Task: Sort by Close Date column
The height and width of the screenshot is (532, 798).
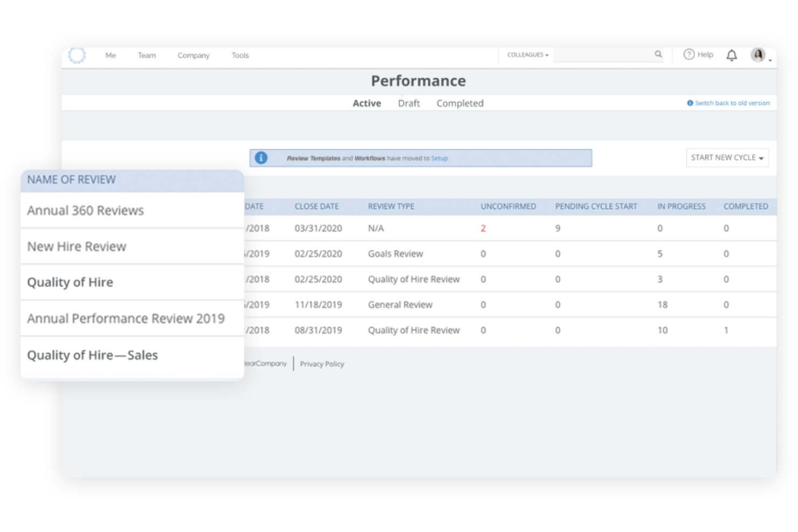Action: pyautogui.click(x=317, y=206)
